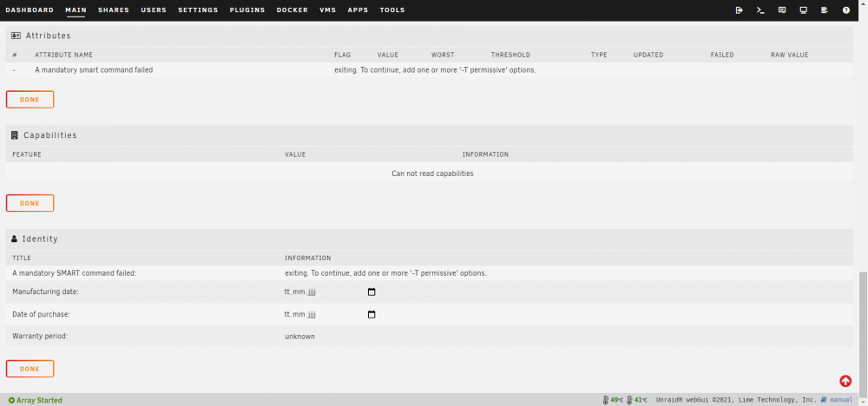Viewport: 868px width, 406px height.
Task: Go to the Dashboard tab
Action: click(30, 10)
